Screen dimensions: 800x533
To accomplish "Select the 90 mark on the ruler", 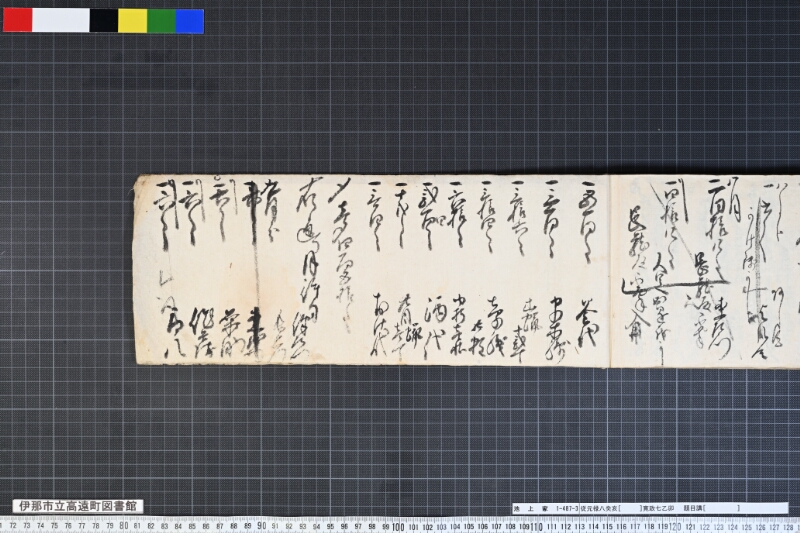I will [x=261, y=526].
